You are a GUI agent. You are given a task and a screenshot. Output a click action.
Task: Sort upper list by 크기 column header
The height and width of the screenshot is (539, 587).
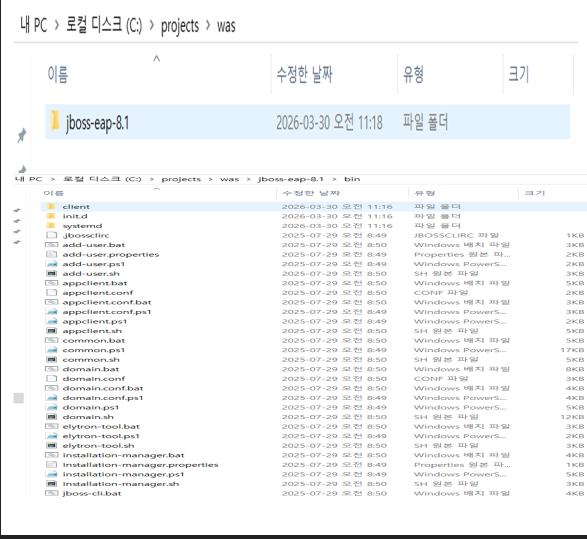pos(519,74)
